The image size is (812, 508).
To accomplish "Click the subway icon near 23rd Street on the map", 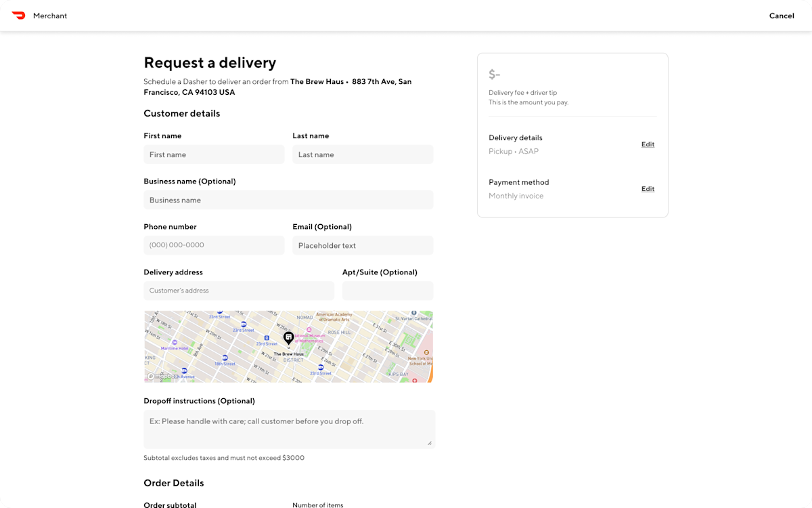I will [x=242, y=324].
